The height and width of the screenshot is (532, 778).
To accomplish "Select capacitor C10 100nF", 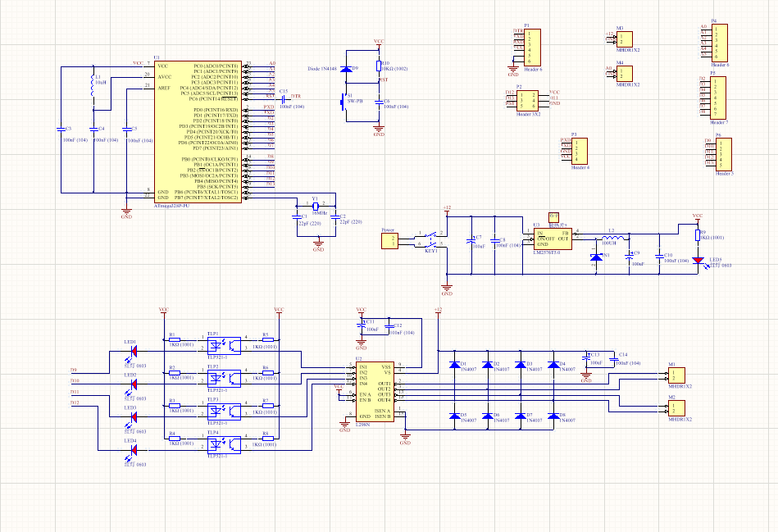I will 659,257.
